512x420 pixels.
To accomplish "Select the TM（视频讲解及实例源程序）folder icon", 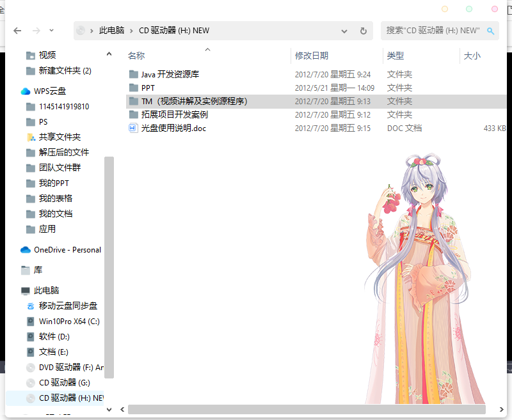I will point(134,101).
